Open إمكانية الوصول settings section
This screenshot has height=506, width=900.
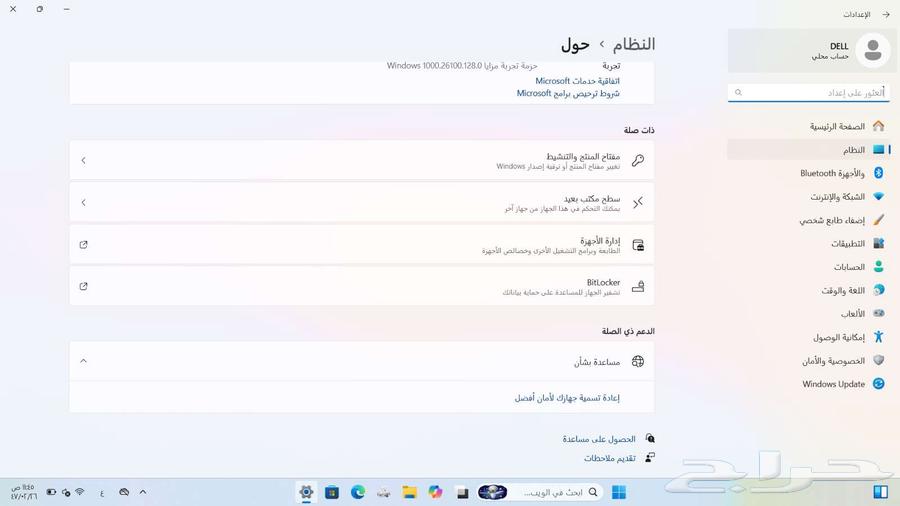coord(809,337)
